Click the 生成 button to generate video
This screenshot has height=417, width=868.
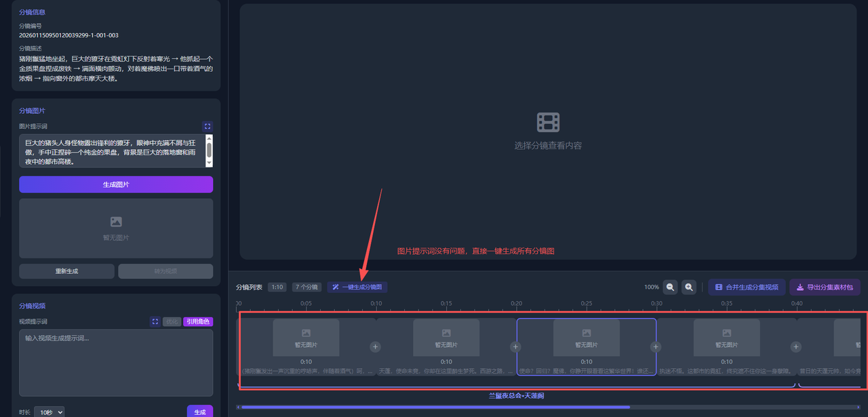pos(200,411)
